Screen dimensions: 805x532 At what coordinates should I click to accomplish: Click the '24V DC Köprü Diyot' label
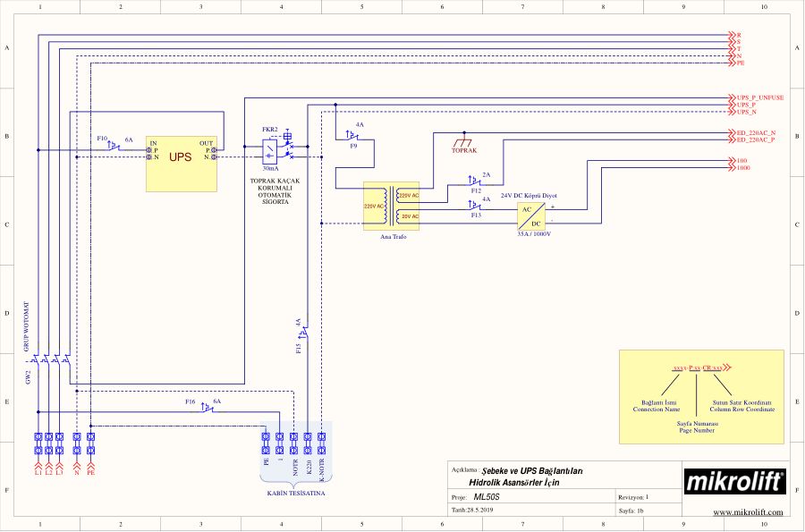tap(529, 196)
